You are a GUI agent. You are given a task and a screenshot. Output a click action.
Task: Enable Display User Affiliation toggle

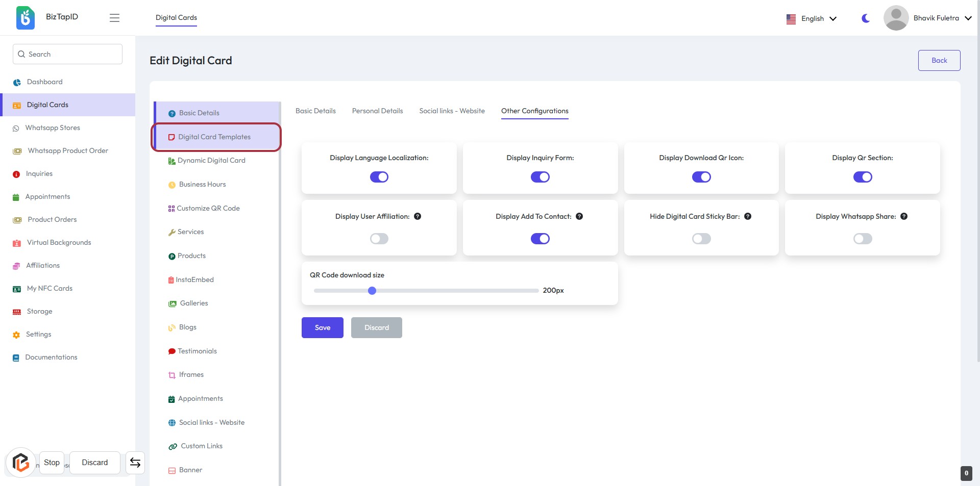pos(379,239)
